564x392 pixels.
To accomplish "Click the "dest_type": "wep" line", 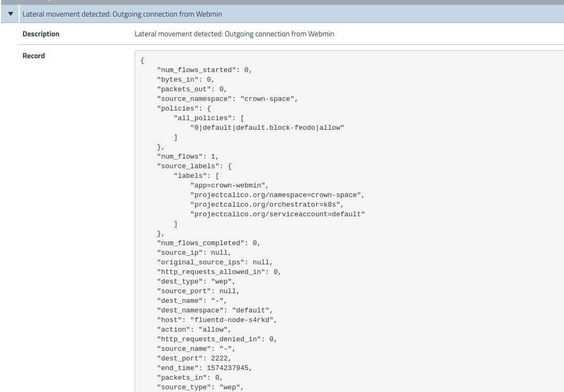I will (x=196, y=281).
